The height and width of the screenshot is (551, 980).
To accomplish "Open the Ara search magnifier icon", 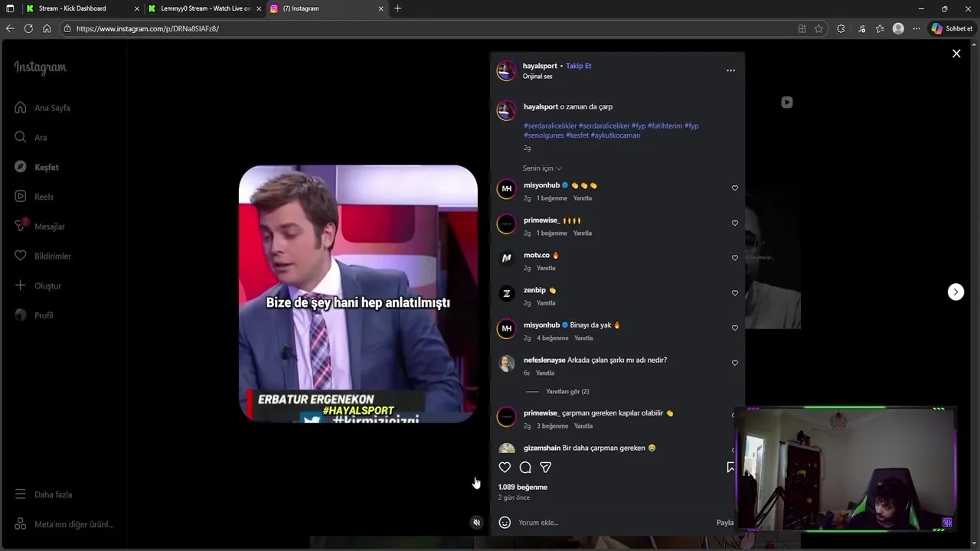I will (21, 137).
